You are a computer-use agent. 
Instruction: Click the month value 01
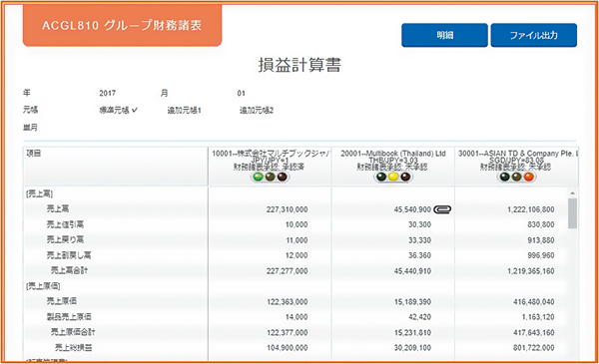241,93
